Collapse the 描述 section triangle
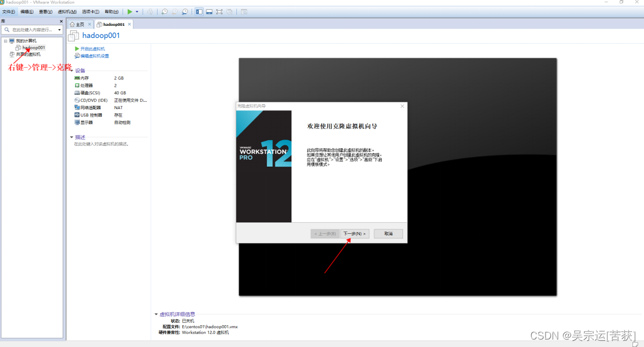Screen dimensions: 644x347 coord(71,137)
